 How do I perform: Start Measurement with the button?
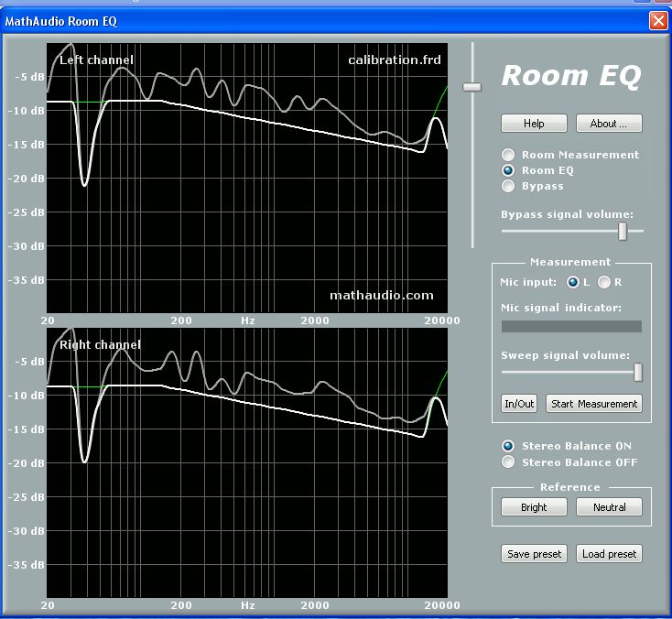pos(594,404)
